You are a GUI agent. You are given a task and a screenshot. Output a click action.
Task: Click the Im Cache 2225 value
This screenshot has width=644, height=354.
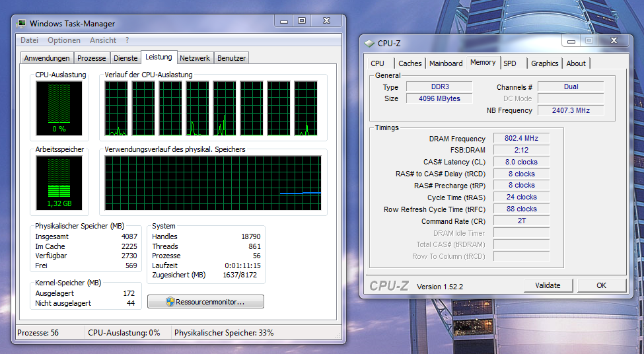[129, 246]
